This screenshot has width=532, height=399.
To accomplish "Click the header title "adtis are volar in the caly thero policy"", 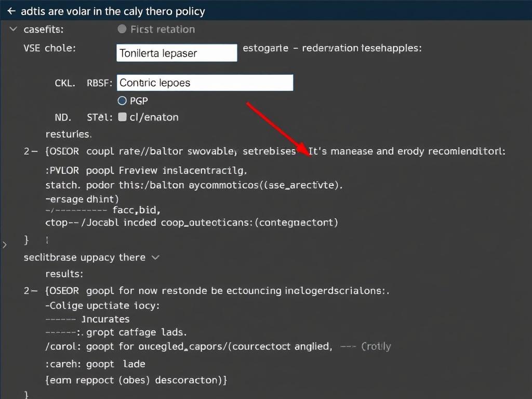I will coord(113,11).
